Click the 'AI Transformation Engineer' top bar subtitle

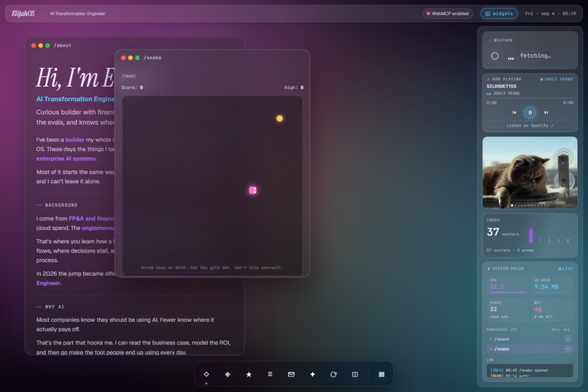(77, 13)
